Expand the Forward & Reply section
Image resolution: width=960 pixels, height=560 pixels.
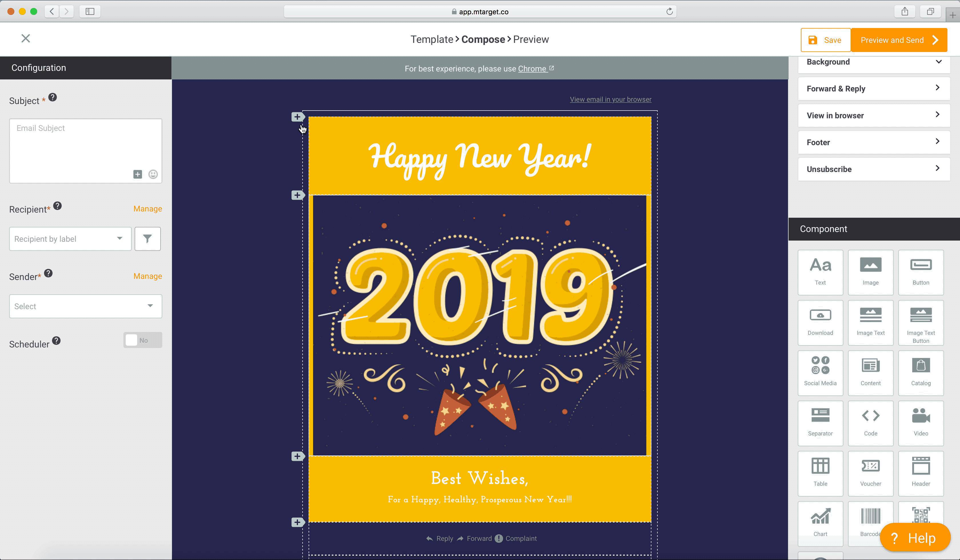(873, 88)
